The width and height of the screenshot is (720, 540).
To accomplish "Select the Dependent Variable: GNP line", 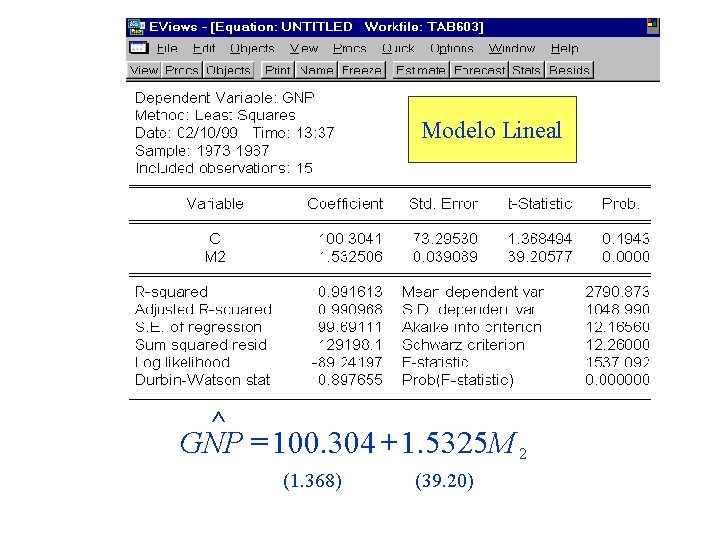I will (225, 98).
